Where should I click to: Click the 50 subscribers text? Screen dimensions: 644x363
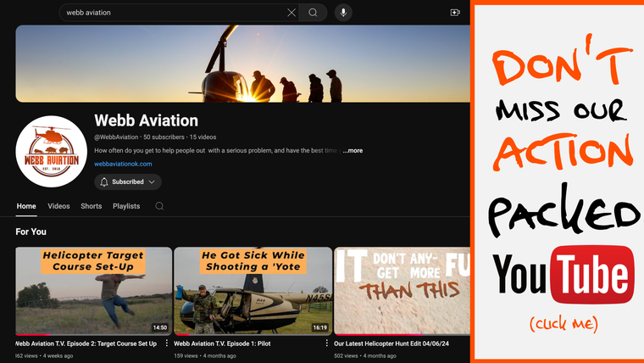[x=164, y=137]
